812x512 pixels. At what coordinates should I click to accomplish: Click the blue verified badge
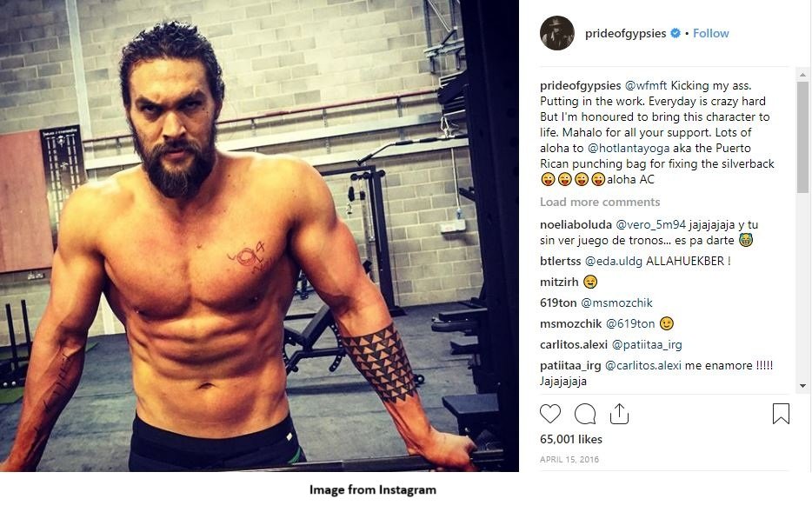tap(675, 33)
